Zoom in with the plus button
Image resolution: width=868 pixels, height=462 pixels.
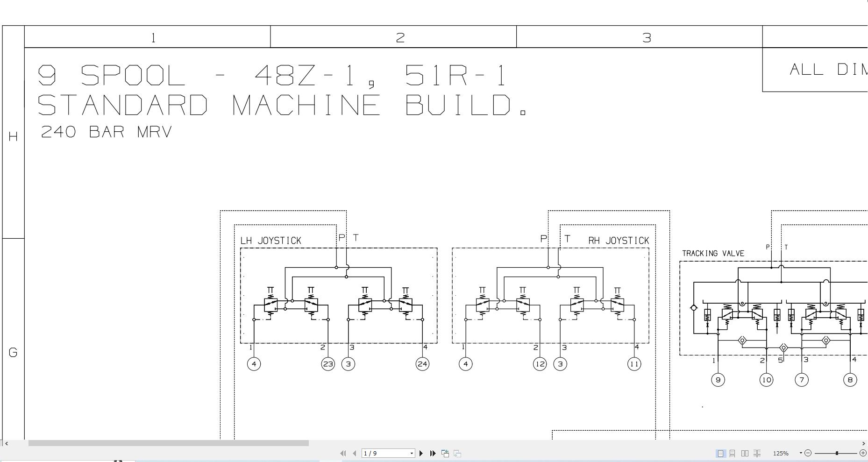coord(863,453)
